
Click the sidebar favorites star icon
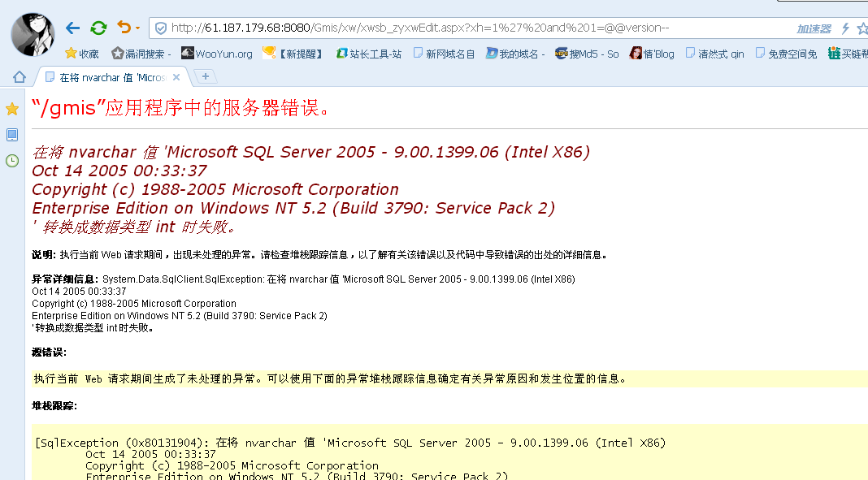(x=12, y=109)
